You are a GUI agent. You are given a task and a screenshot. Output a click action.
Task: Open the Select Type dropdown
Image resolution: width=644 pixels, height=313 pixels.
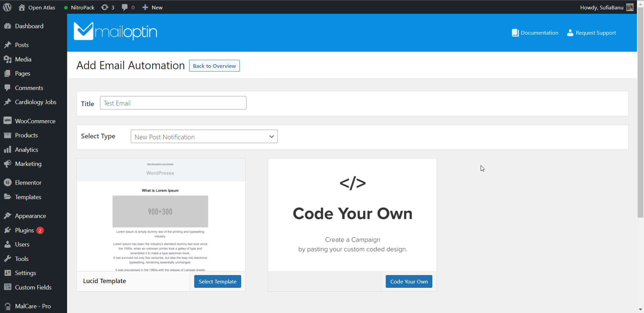pyautogui.click(x=204, y=136)
